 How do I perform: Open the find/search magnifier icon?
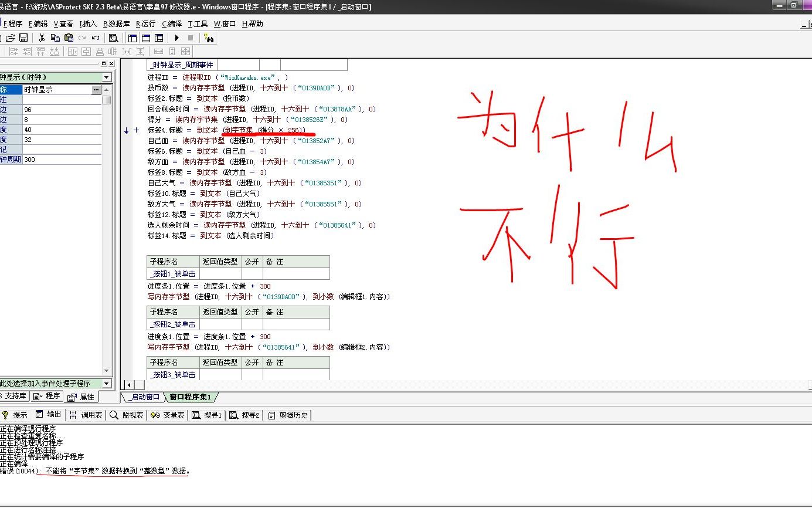114,38
